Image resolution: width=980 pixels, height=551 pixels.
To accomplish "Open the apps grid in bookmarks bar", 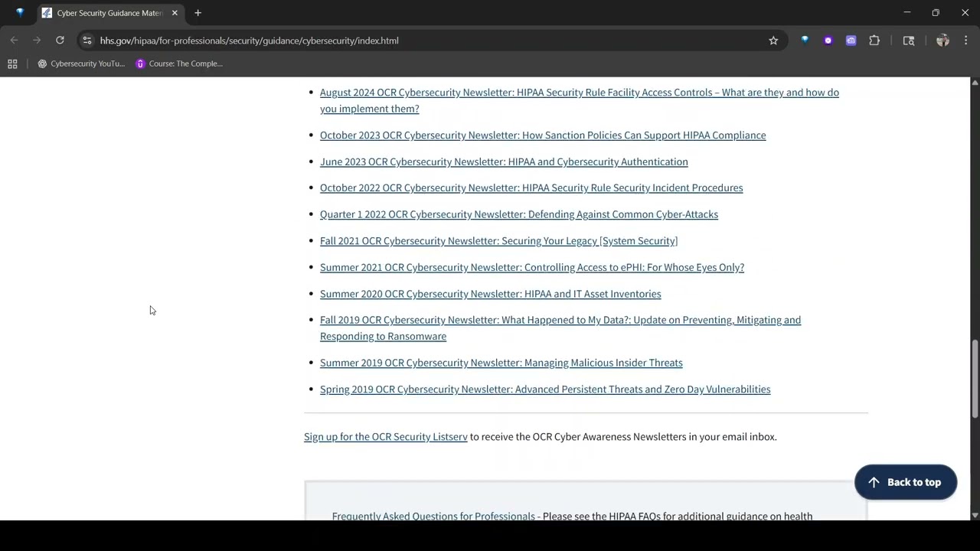I will 12,64.
